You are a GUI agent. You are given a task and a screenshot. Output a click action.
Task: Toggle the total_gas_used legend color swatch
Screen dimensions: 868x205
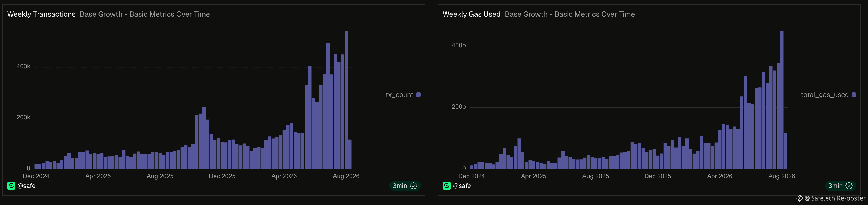pos(854,95)
